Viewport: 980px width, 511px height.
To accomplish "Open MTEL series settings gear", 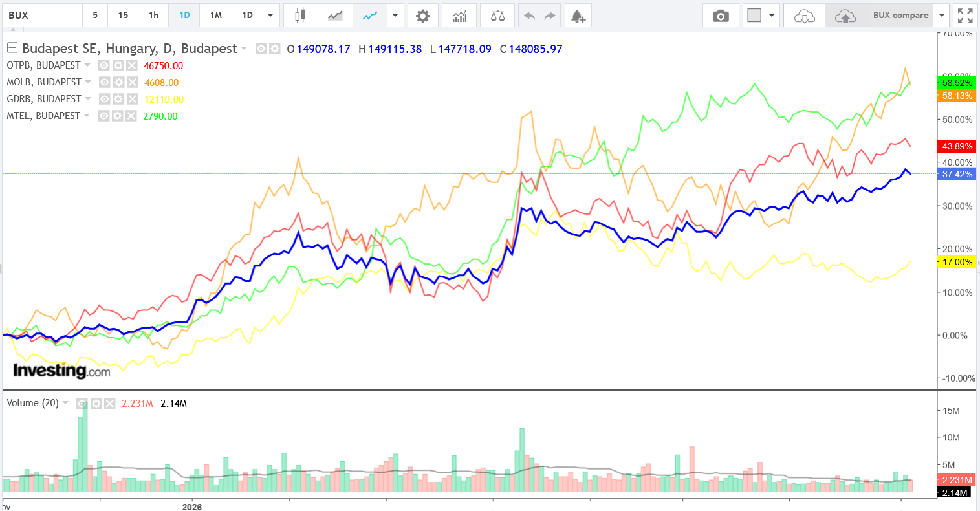I will tap(118, 116).
